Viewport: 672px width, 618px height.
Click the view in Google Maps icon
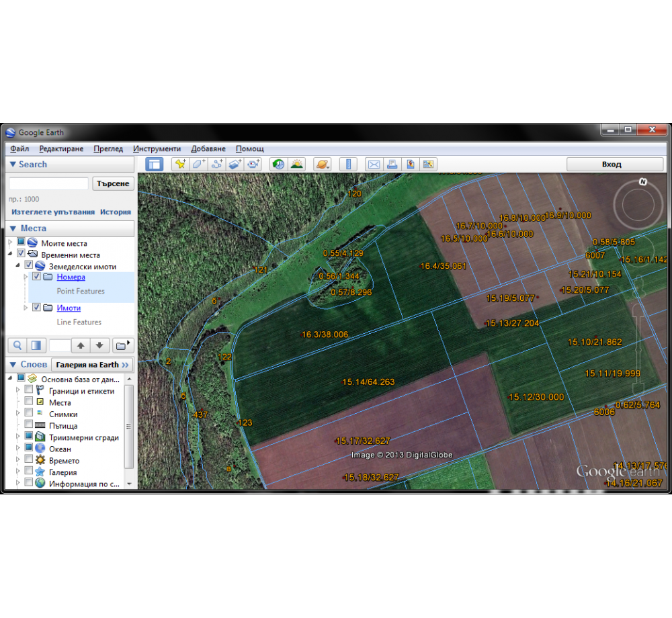pos(428,164)
